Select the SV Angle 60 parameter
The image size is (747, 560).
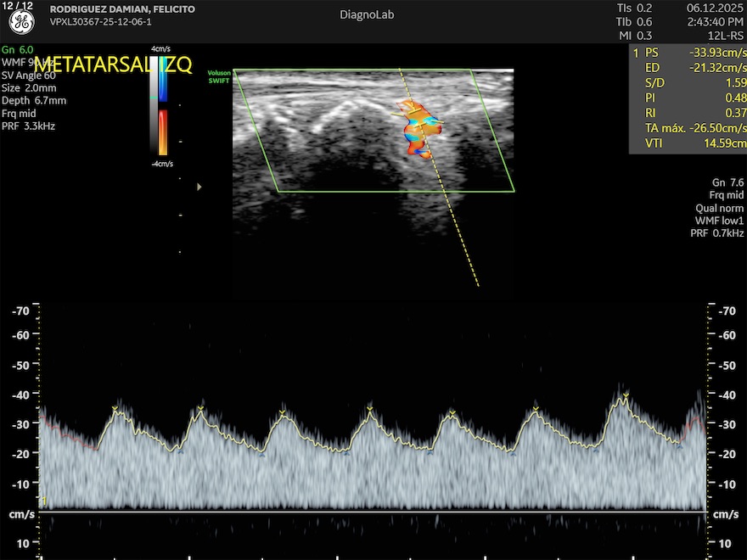pos(29,76)
